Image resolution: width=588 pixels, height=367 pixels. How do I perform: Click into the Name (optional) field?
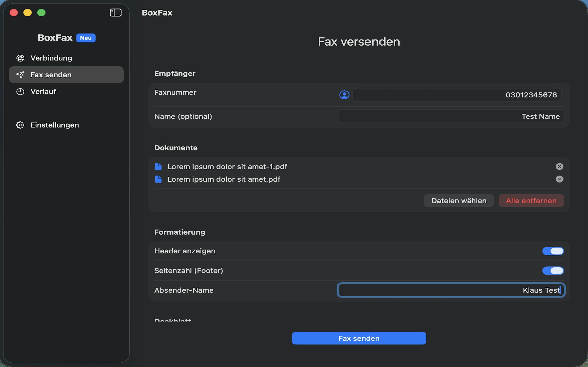[x=451, y=117]
